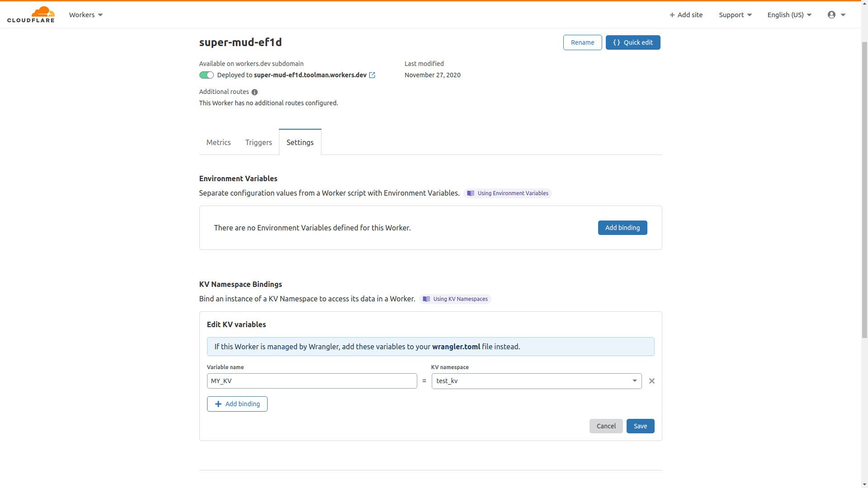The image size is (868, 488).
Task: Save the KV variable bindings
Action: [640, 426]
